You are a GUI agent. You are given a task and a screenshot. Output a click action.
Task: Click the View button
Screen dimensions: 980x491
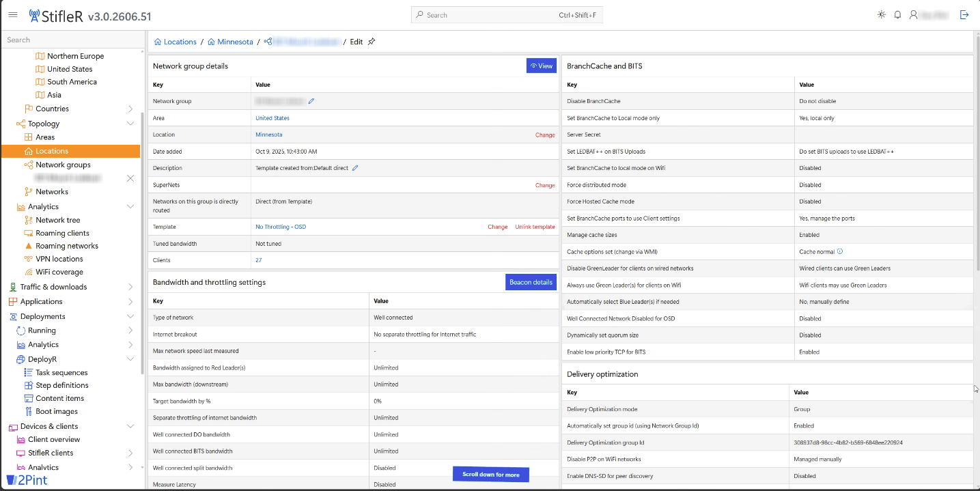click(542, 66)
